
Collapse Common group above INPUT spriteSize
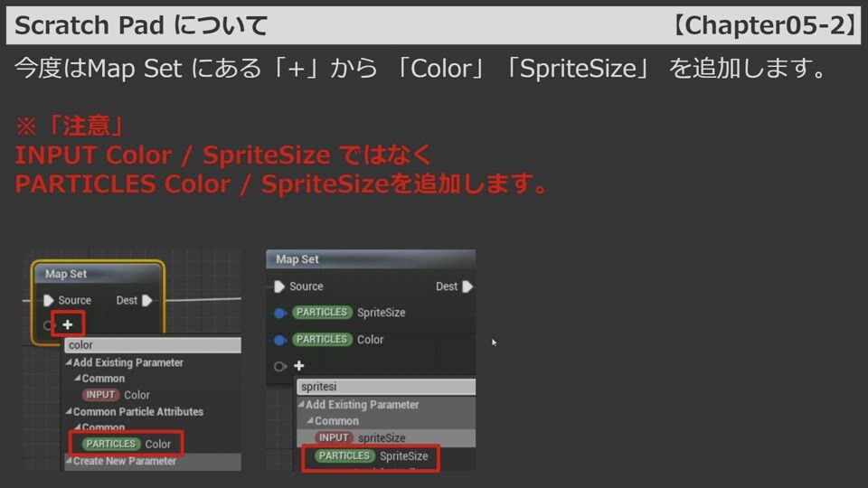[x=310, y=421]
